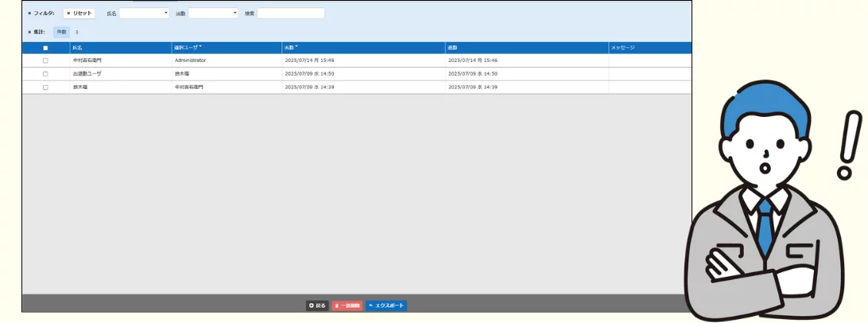Open the 出勤 filter dropdown

pyautogui.click(x=213, y=14)
